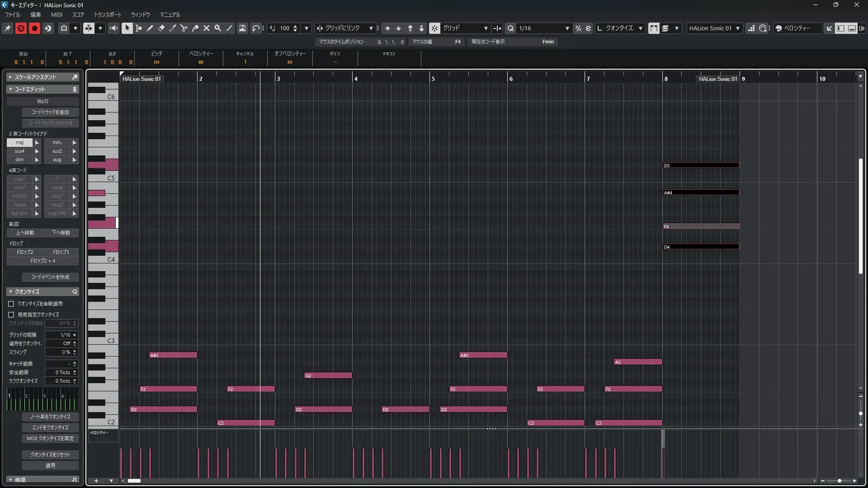The width and height of the screenshot is (868, 488).
Task: Toggle Acoustic Feedback speaker icon
Action: tap(113, 28)
